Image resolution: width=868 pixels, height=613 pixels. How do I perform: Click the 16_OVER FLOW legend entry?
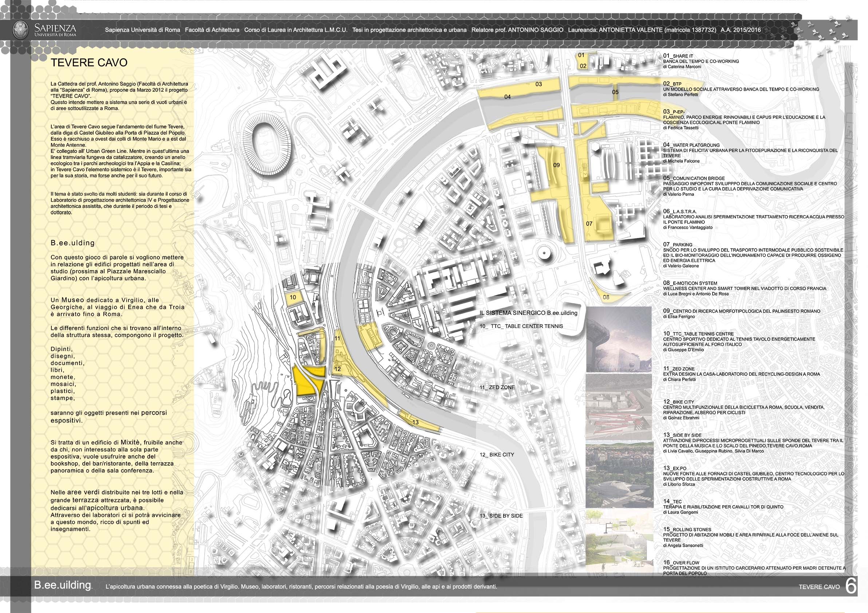[x=681, y=563]
